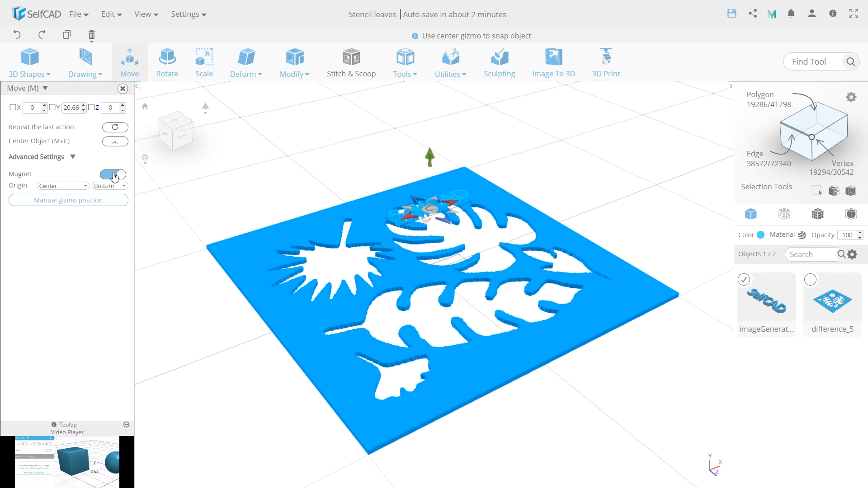Enable the X axis checkbox
Viewport: 868px width, 488px height.
[13, 108]
